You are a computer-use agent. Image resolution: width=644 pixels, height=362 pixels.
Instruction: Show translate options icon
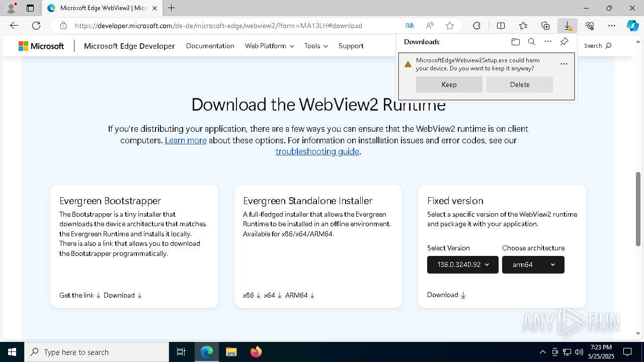click(410, 26)
